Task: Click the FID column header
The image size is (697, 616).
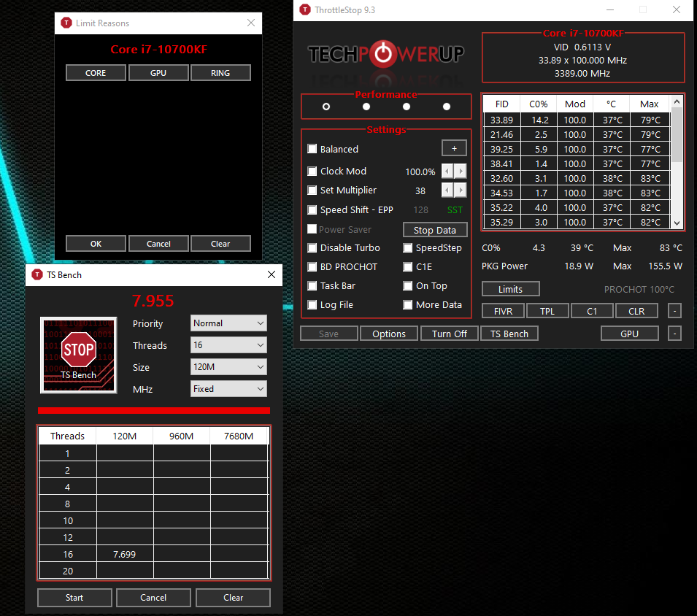Action: 501,104
